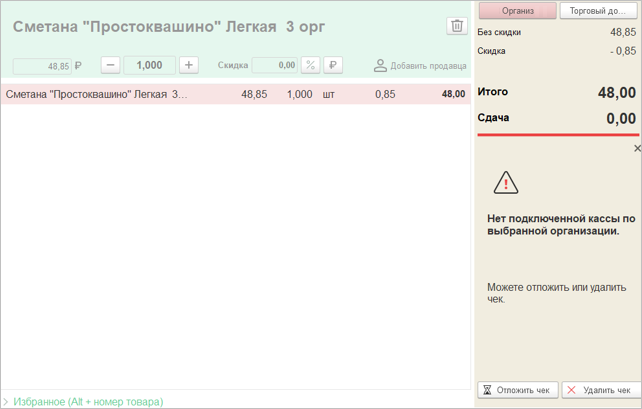Click the row price cell 48,85
Image resolution: width=642 pixels, height=409 pixels.
pos(254,94)
